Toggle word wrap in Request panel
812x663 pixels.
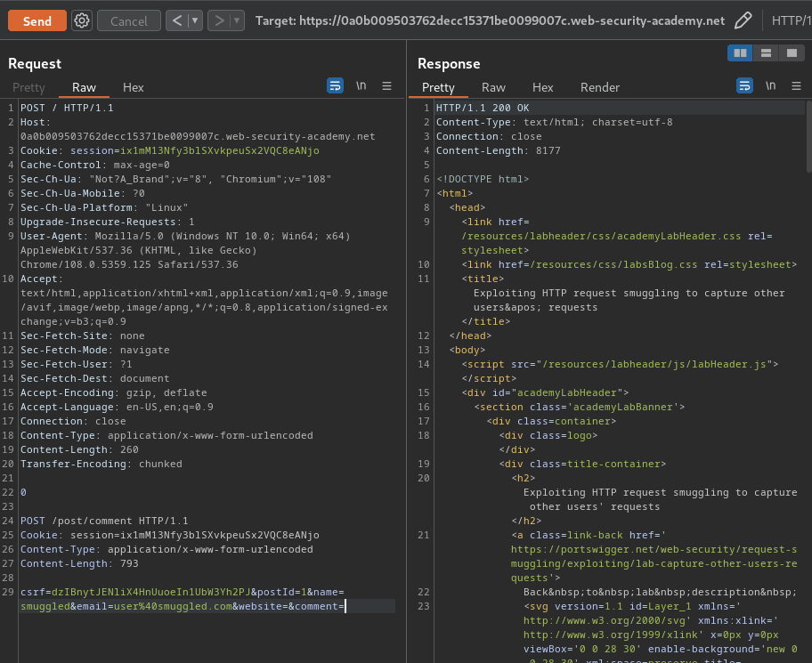[x=335, y=85]
